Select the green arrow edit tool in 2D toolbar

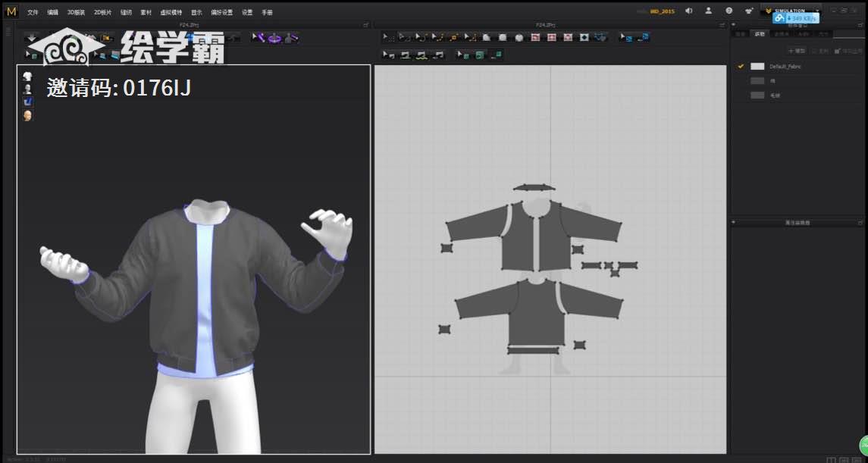coord(462,55)
